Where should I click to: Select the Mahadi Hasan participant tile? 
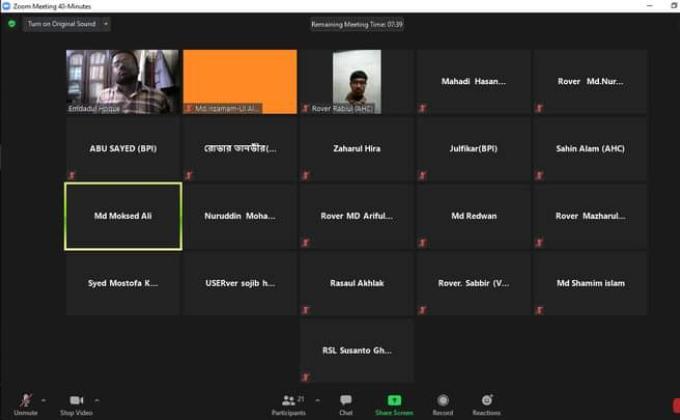click(x=474, y=82)
